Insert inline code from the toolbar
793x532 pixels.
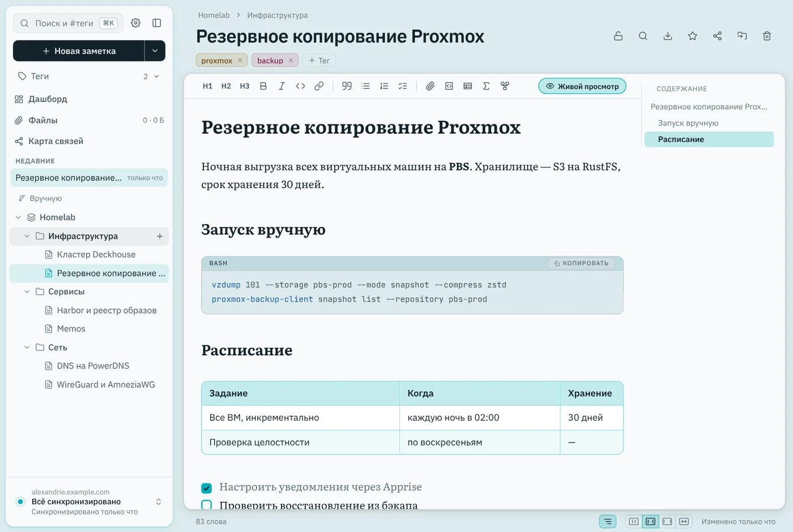pyautogui.click(x=300, y=86)
